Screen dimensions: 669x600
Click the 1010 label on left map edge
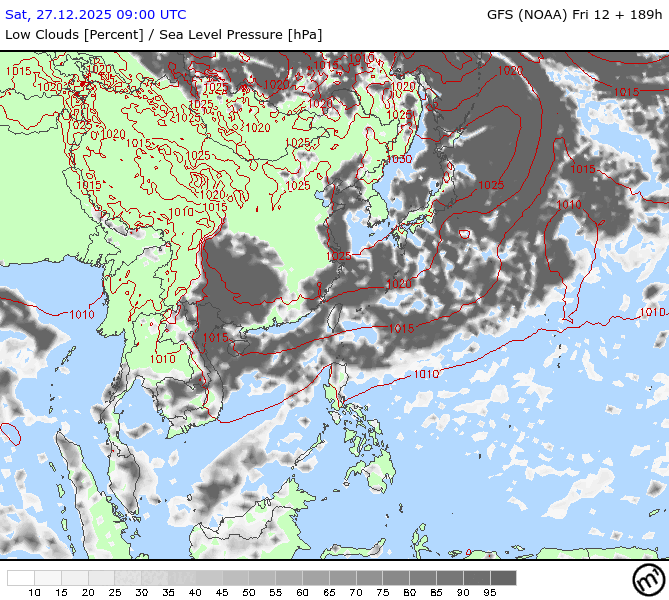pyautogui.click(x=82, y=315)
